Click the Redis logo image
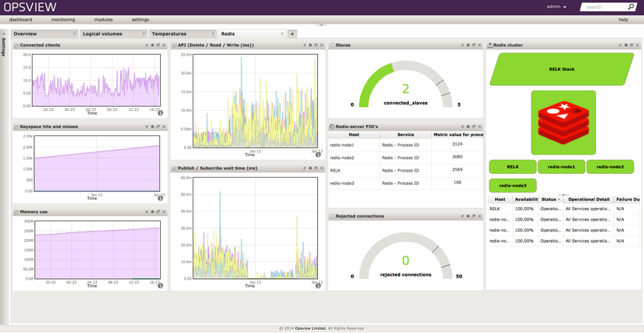This screenshot has height=333, width=644. [563, 122]
